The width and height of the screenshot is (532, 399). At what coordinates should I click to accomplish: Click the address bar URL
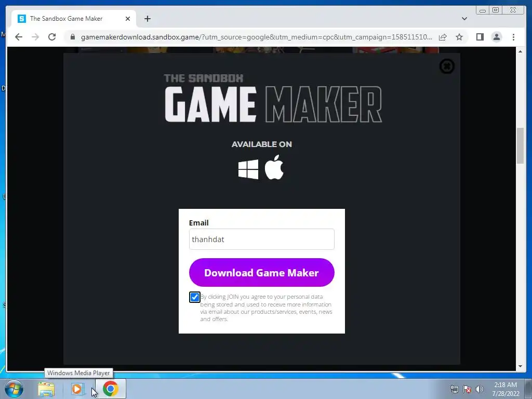256,37
